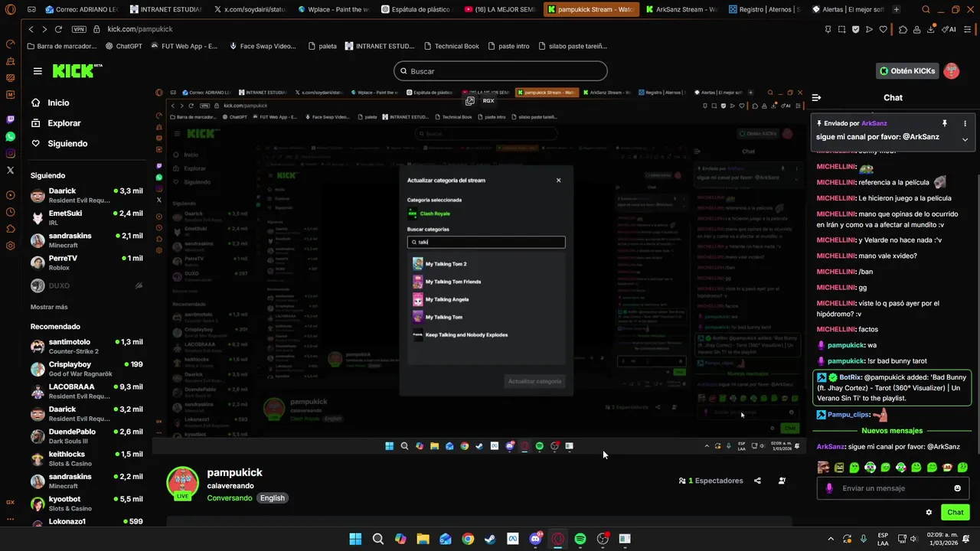Open Spotify from the Windows taskbar

click(580, 539)
